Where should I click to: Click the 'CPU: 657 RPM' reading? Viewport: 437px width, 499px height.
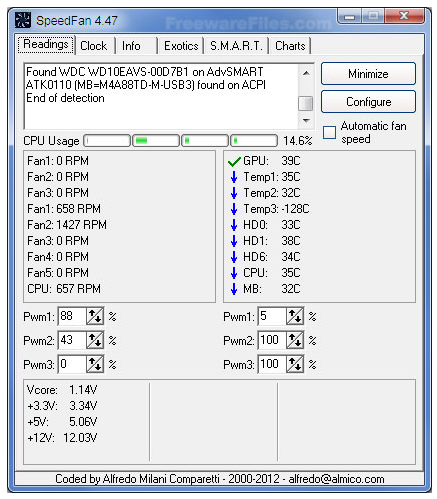pyautogui.click(x=64, y=289)
